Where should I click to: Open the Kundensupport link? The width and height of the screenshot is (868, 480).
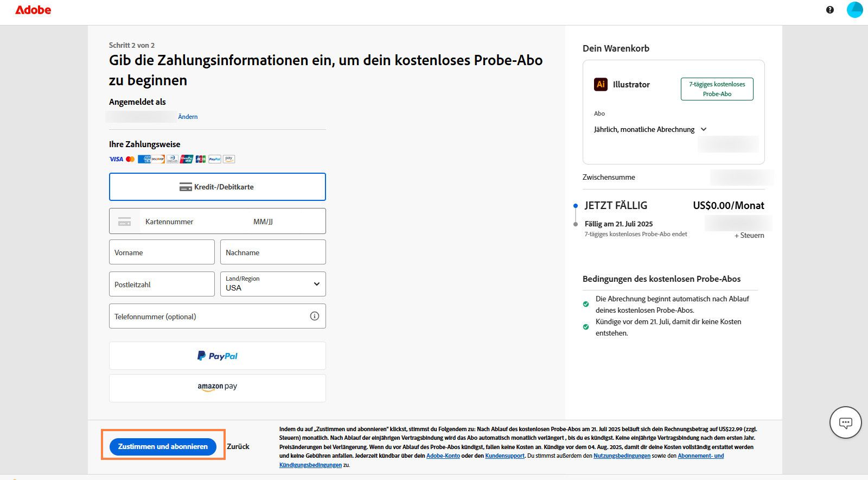pyautogui.click(x=505, y=456)
